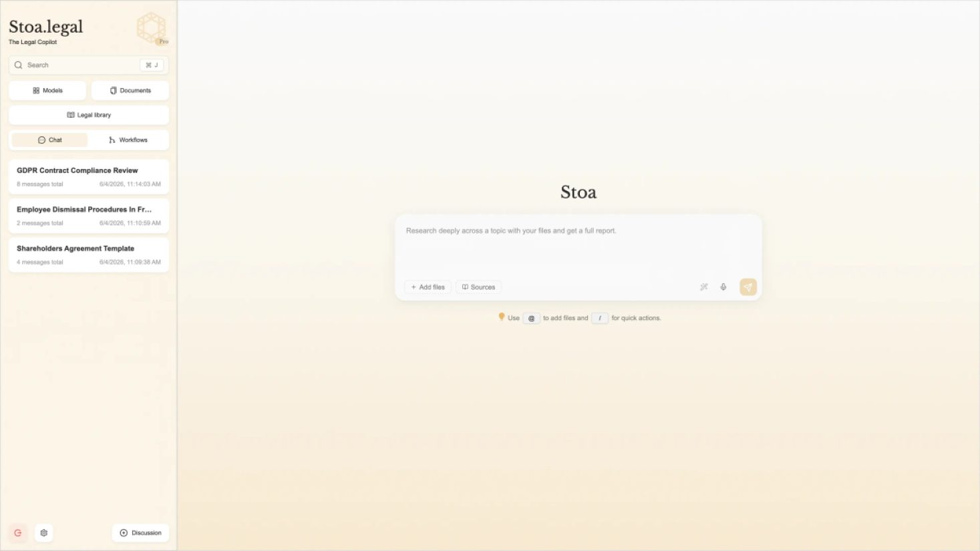The width and height of the screenshot is (980, 551).
Task: Click 'The Legal Copilot' tagline
Action: tap(33, 42)
